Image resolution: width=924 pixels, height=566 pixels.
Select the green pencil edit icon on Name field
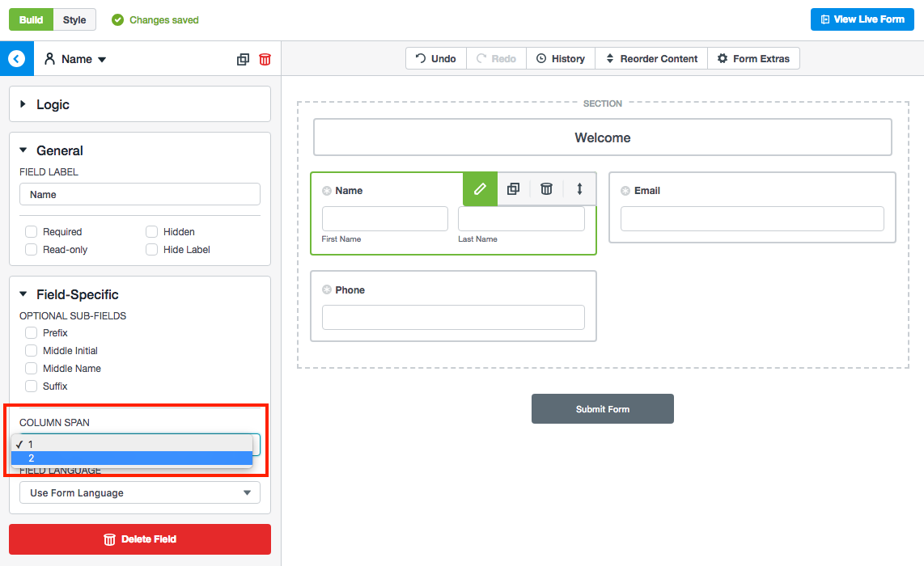tap(480, 188)
